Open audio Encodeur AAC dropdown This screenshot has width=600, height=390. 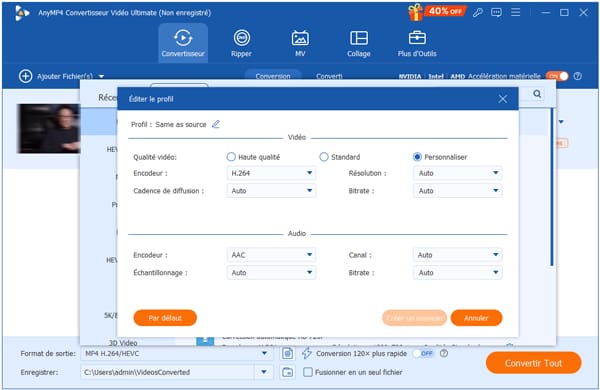coord(271,255)
